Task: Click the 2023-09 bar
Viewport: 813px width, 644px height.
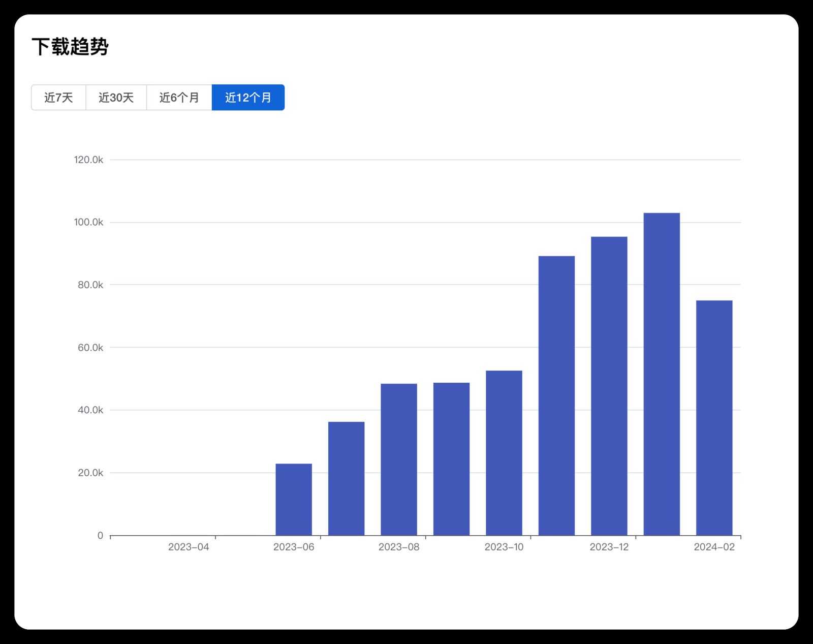Action: coord(451,459)
